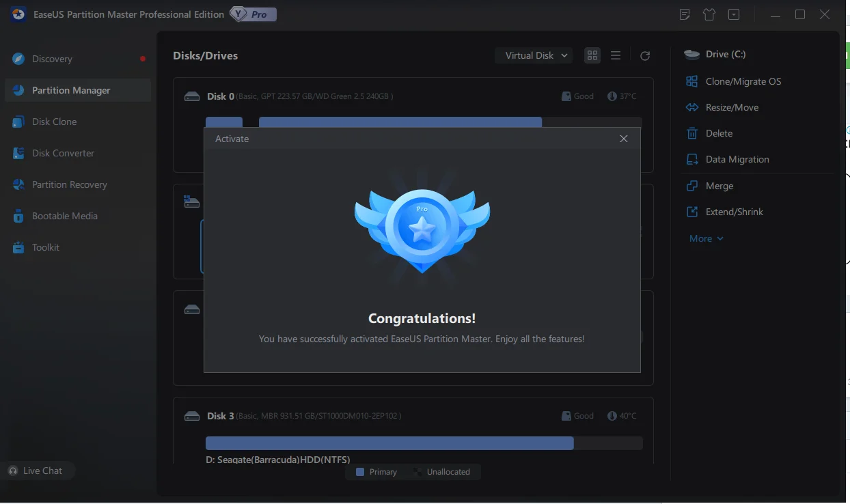Select the Disk 0 large partition bar
The height and width of the screenshot is (504, 850).
tap(400, 122)
